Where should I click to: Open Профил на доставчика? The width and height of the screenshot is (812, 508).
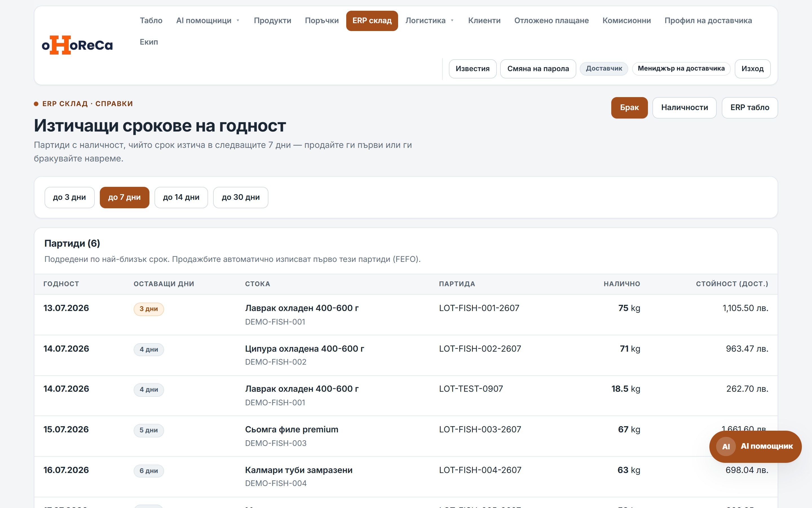pos(708,21)
